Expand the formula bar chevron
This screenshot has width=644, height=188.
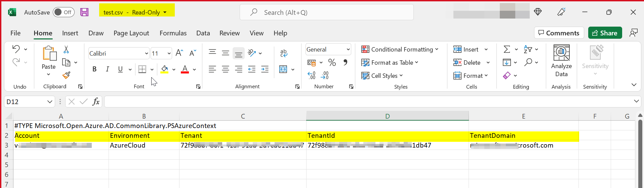pyautogui.click(x=636, y=101)
